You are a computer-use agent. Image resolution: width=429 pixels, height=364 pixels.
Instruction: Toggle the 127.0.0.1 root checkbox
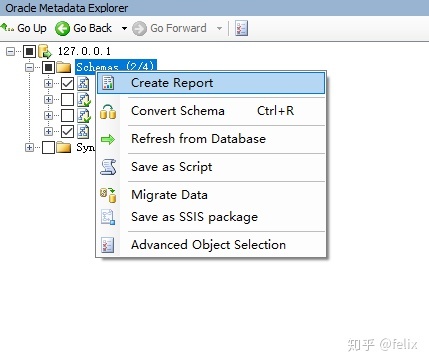[29, 51]
